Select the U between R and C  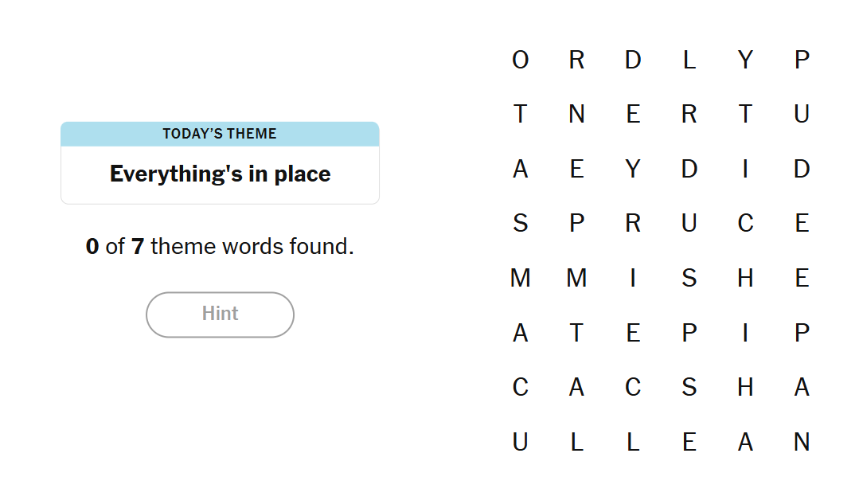689,224
